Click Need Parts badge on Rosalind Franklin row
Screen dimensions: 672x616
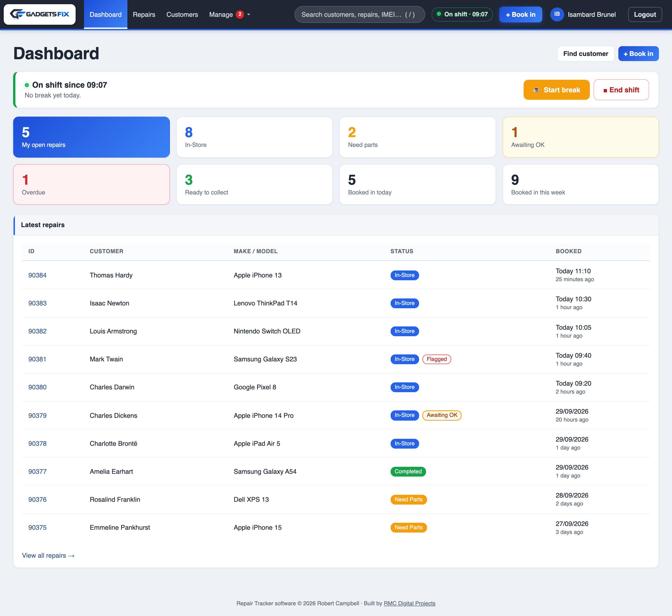[408, 500]
